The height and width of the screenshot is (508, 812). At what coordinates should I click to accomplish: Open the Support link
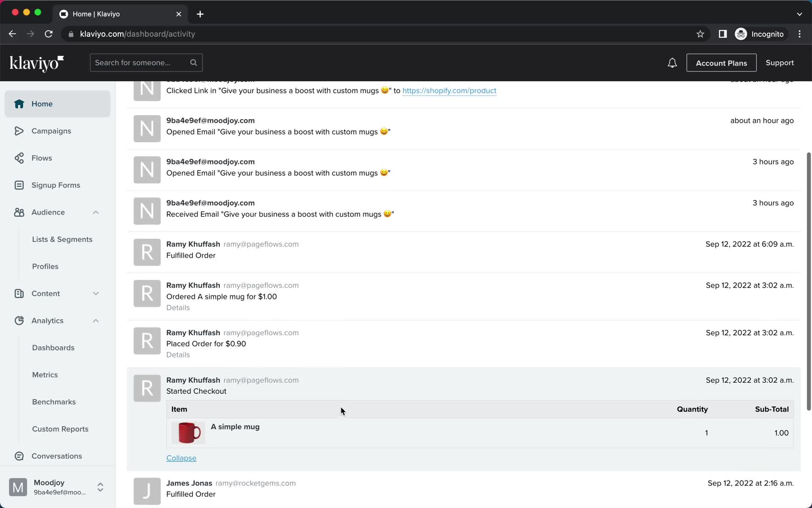(x=779, y=63)
